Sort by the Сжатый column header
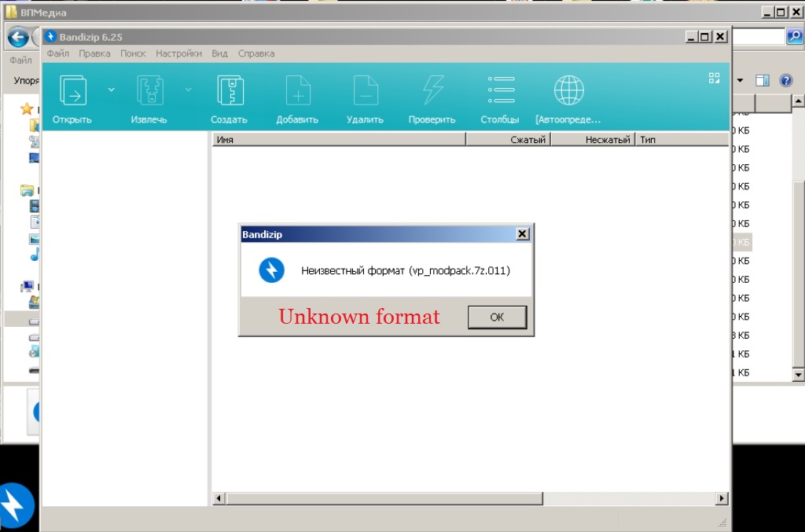This screenshot has height=532, width=805. [x=509, y=140]
